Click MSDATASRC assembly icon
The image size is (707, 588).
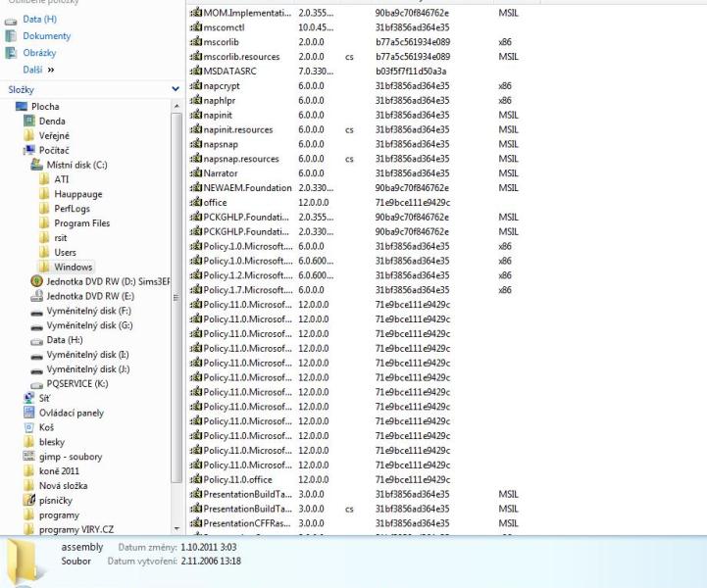tap(196, 71)
